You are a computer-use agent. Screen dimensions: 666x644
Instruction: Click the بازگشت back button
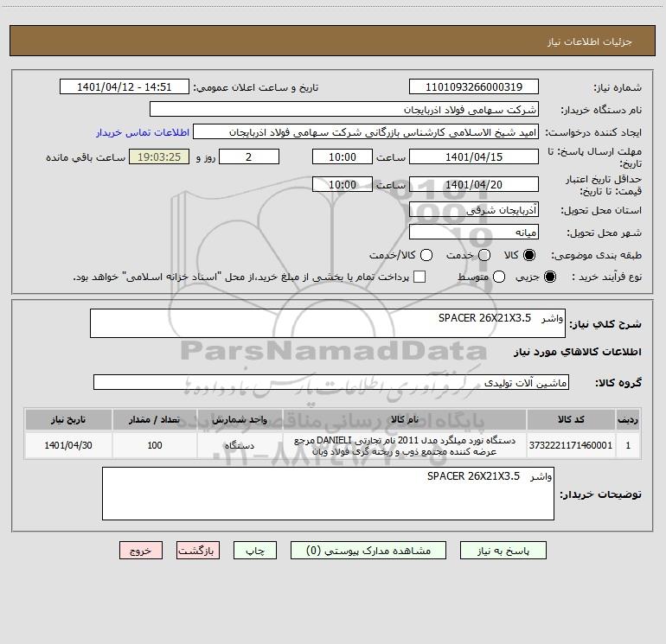(x=198, y=551)
